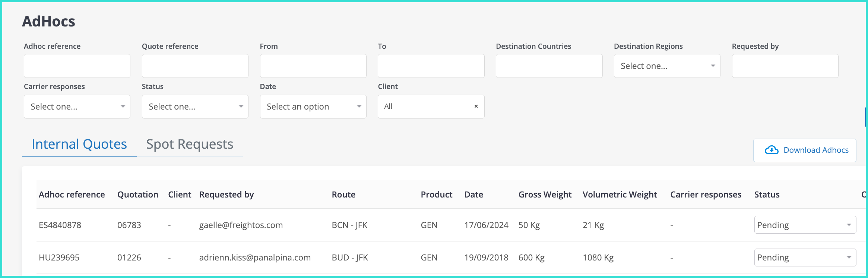This screenshot has width=868, height=278.
Task: Expand the Carrier responses filter dropdown
Action: pos(77,107)
